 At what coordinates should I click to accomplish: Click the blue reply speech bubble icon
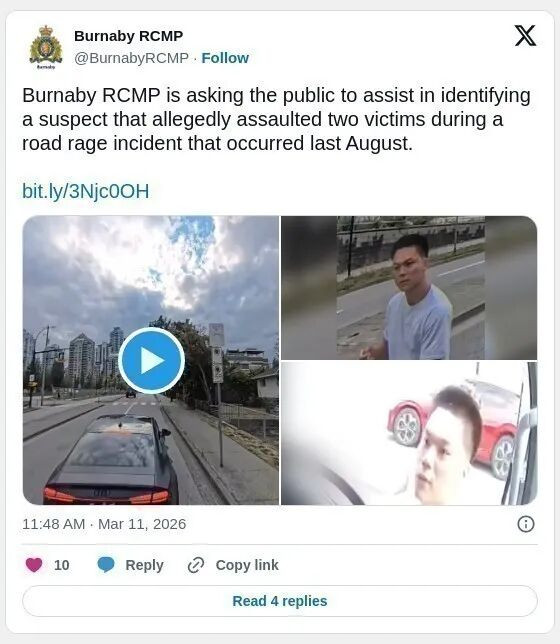[106, 565]
